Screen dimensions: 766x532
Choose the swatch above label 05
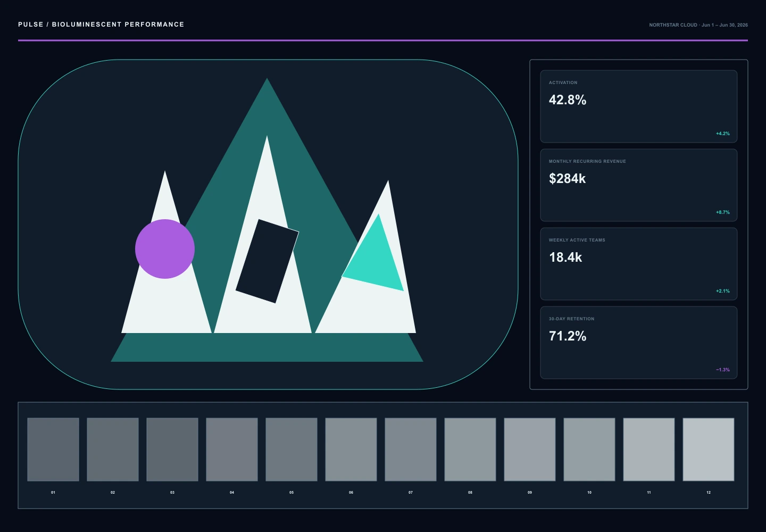pyautogui.click(x=292, y=450)
